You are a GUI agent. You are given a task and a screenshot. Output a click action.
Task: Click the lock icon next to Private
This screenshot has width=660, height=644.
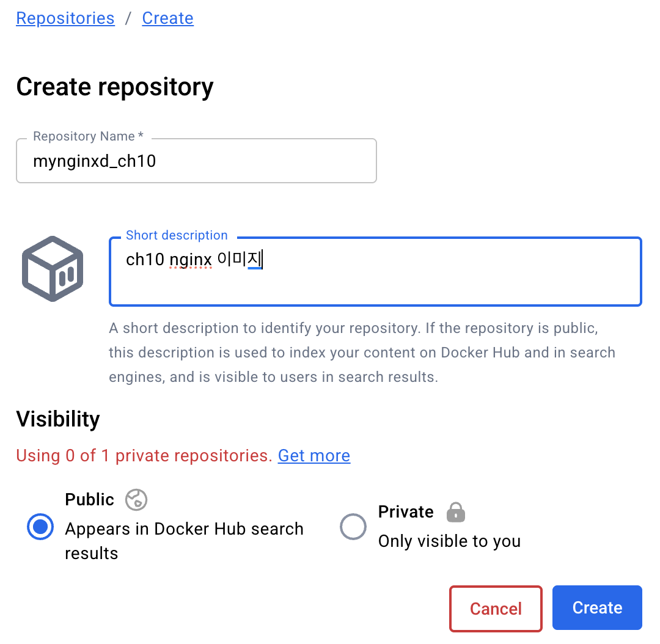[x=455, y=513]
